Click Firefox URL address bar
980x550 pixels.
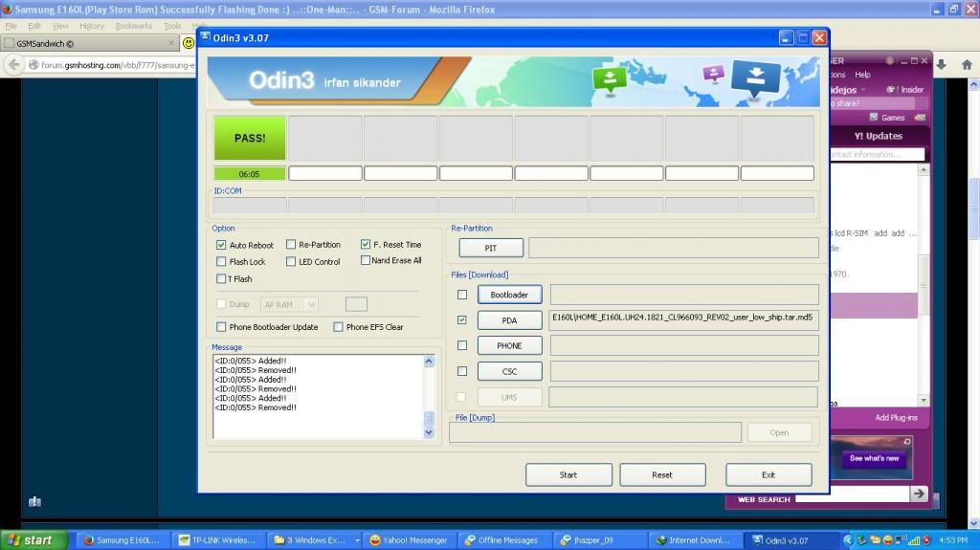[111, 65]
